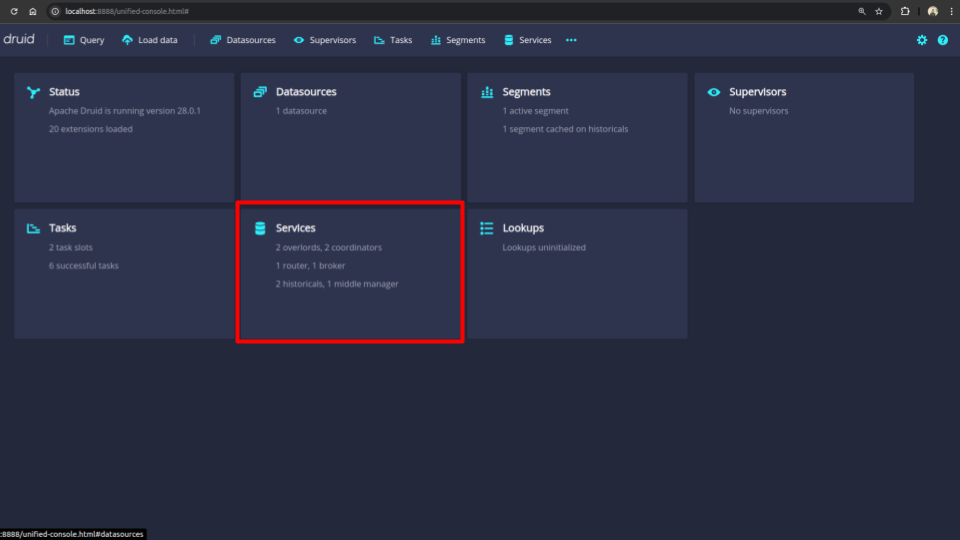Image resolution: width=960 pixels, height=540 pixels.
Task: Reload the page with browser refresh
Action: 14,11
